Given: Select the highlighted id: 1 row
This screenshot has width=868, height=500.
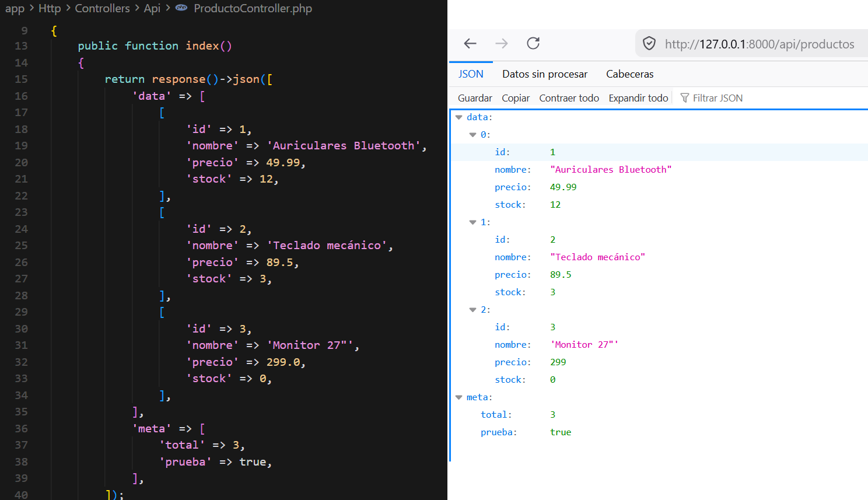Looking at the screenshot, I should tap(660, 152).
